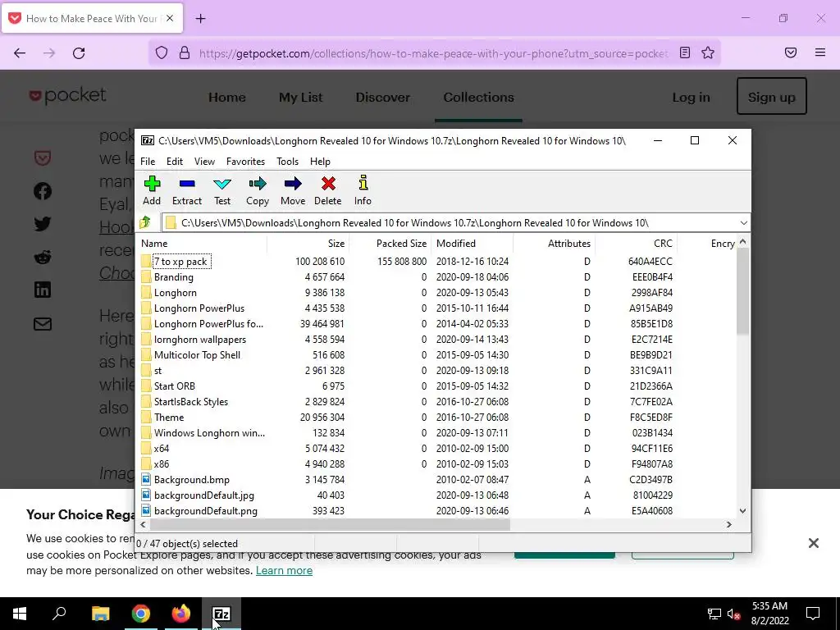Go to Pocket Home page
The height and width of the screenshot is (630, 840).
(227, 98)
